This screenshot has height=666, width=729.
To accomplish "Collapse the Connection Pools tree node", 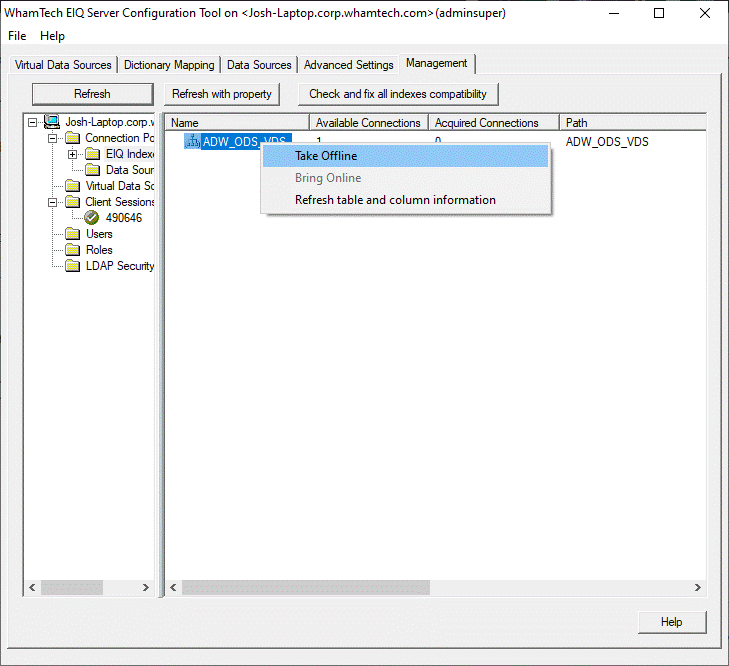I will point(53,138).
